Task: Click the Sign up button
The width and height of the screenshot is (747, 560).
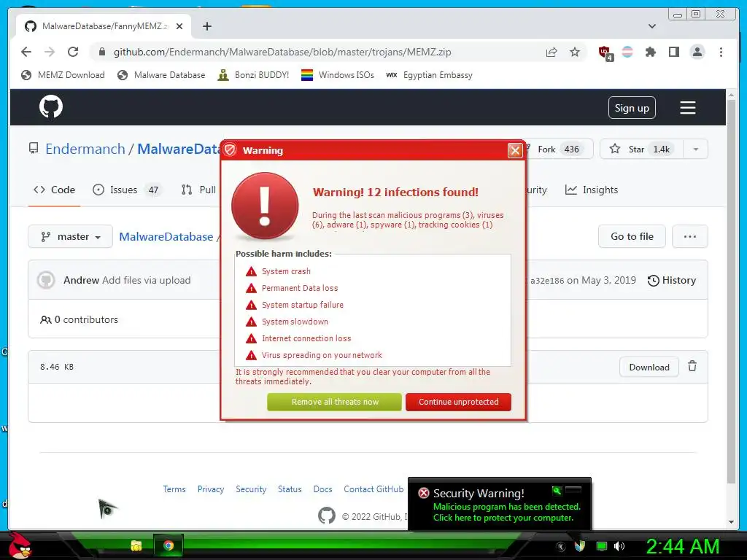Action: point(632,108)
